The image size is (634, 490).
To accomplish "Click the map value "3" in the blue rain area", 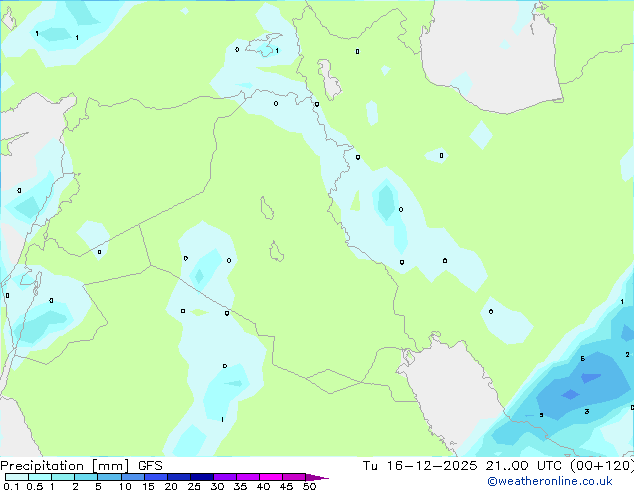I will coord(587,412).
